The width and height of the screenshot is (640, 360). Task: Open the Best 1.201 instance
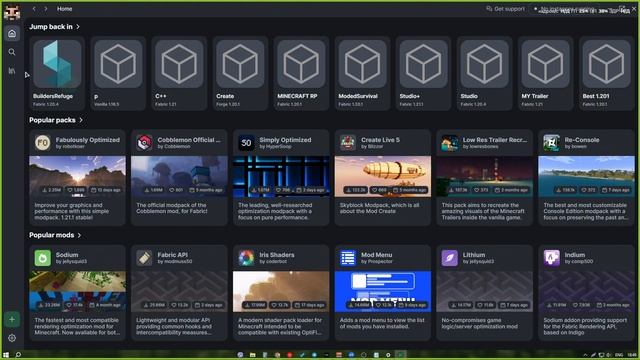tap(606, 73)
